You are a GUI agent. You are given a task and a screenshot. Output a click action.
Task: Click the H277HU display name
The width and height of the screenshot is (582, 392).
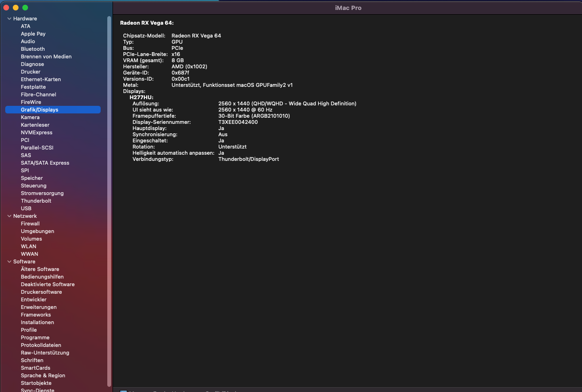point(141,97)
